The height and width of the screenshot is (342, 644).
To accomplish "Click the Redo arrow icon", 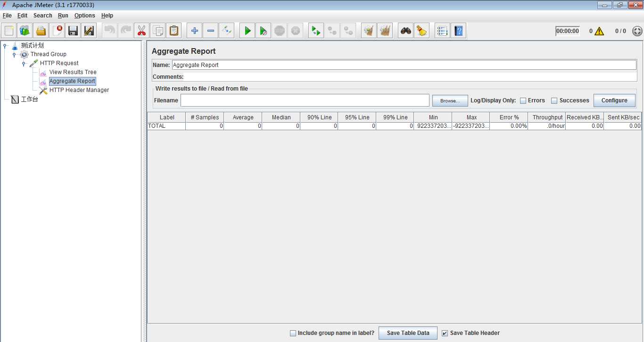I will (126, 31).
